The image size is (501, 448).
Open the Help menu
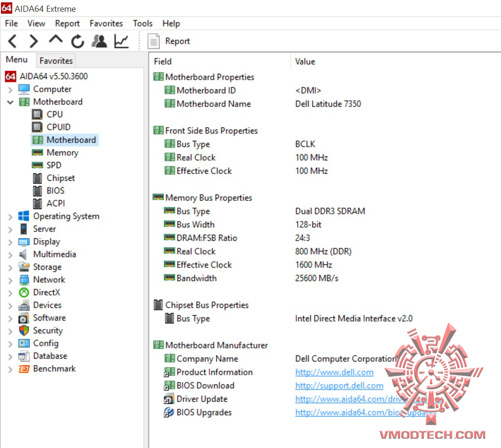(171, 24)
